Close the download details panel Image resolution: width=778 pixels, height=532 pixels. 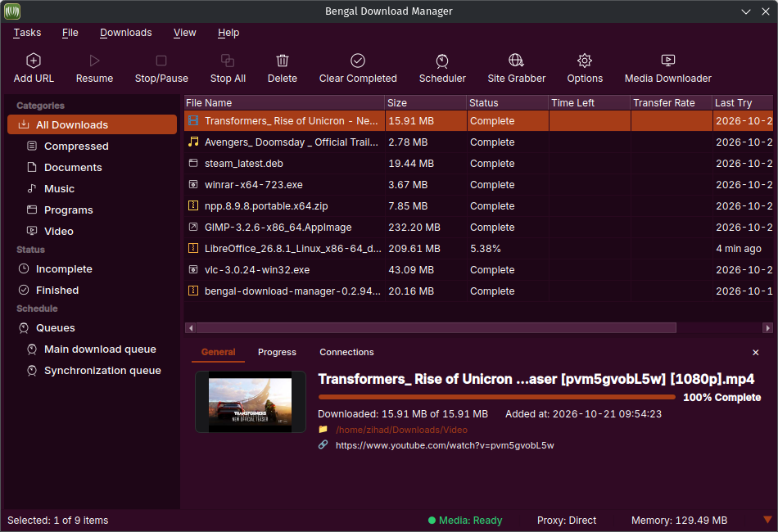click(x=755, y=352)
